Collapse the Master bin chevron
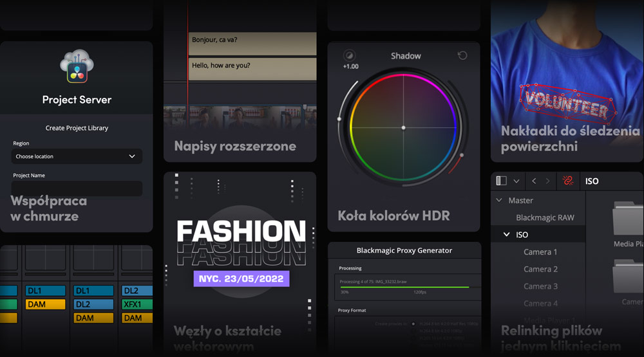Image resolution: width=644 pixels, height=357 pixels. (499, 200)
